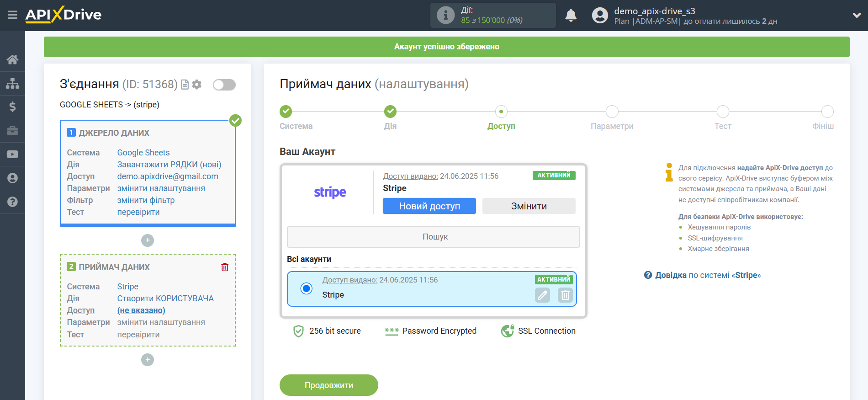868x400 pixels.
Task: Click змінити фільтр link
Action: pyautogui.click(x=146, y=200)
